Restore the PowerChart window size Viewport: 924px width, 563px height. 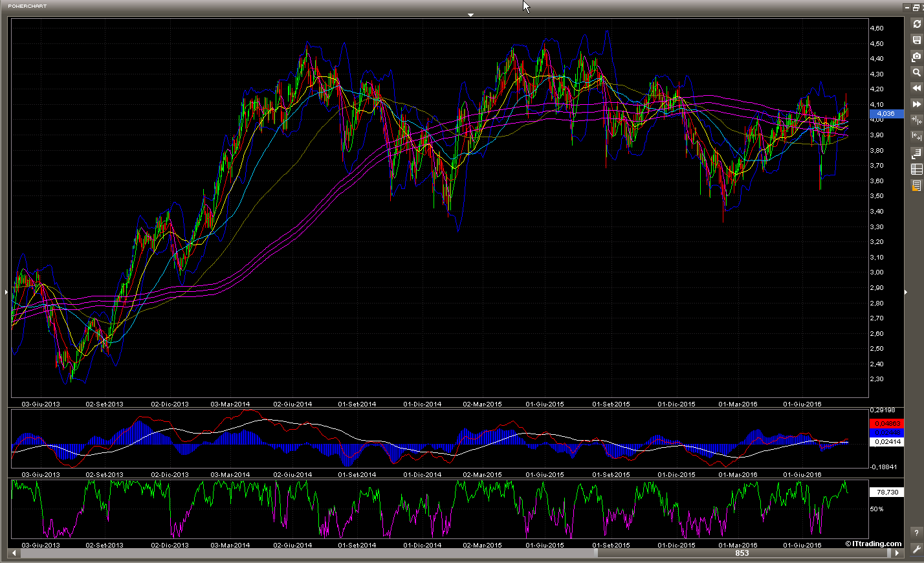[916, 7]
